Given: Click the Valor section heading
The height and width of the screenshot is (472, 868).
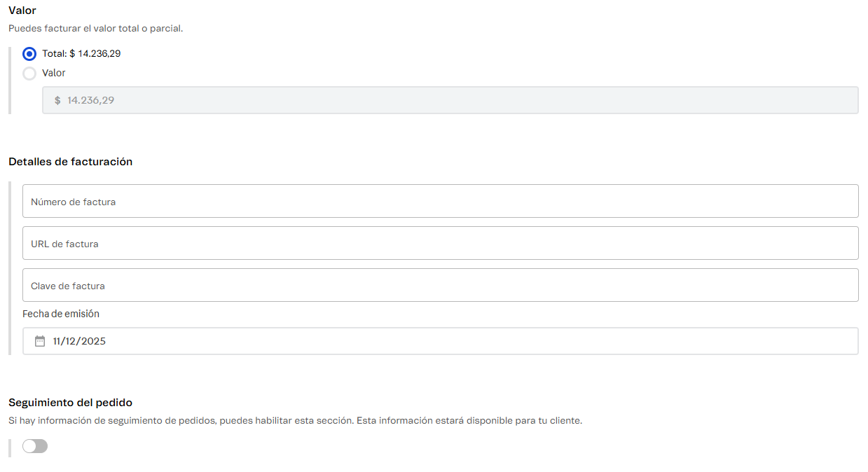Looking at the screenshot, I should click(22, 11).
